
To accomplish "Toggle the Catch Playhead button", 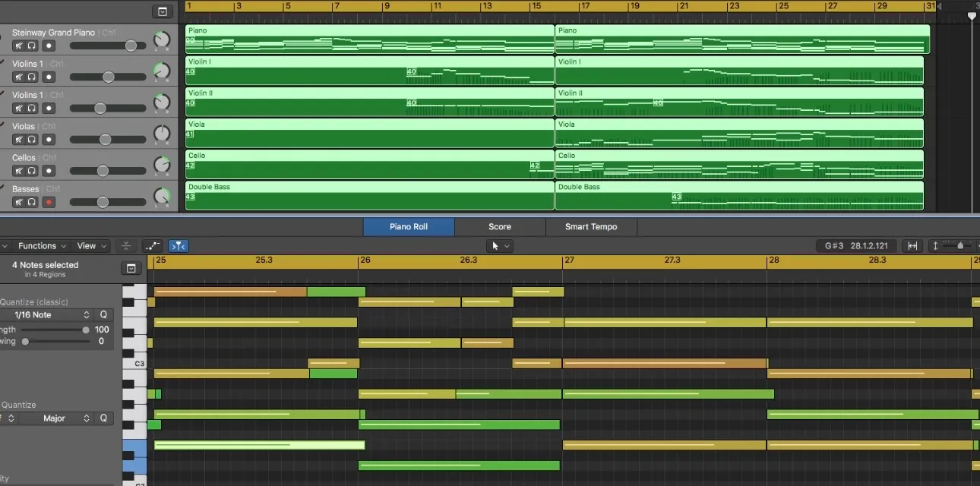I will point(178,246).
